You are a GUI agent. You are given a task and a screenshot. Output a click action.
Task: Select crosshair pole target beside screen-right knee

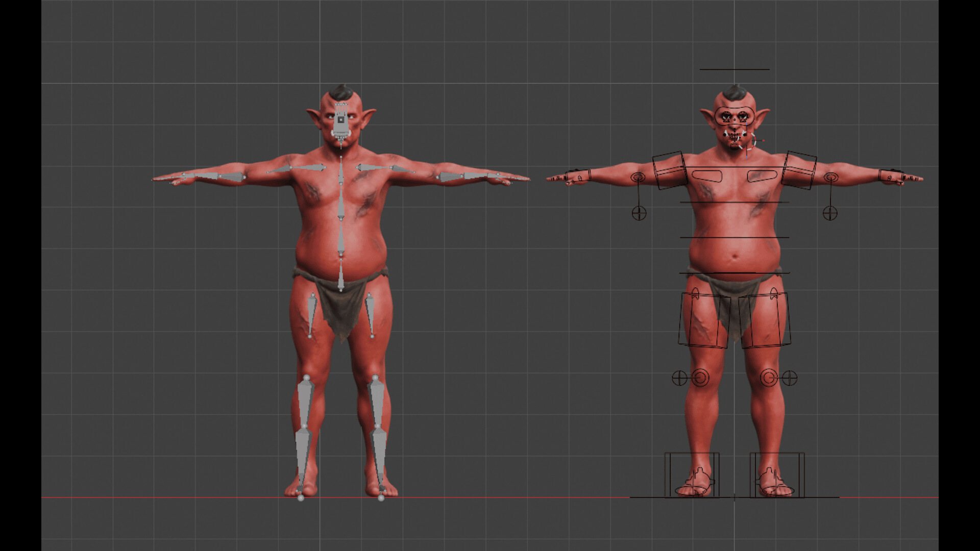pyautogui.click(x=790, y=378)
